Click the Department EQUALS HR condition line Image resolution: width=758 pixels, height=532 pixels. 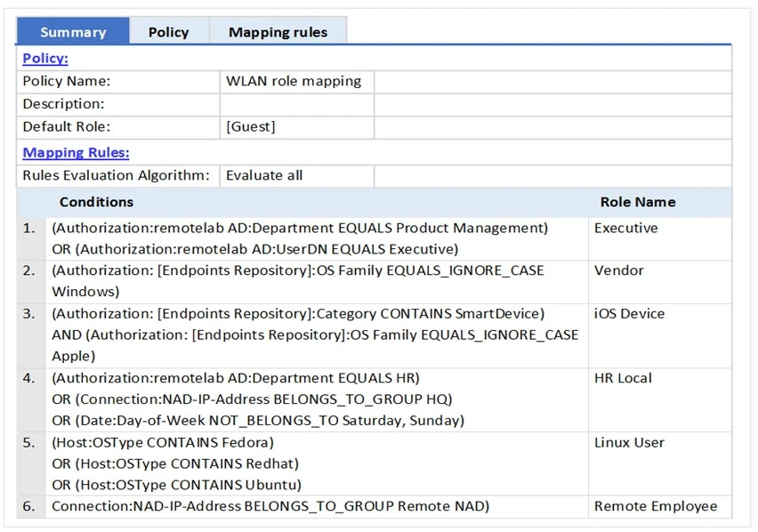pos(236,378)
